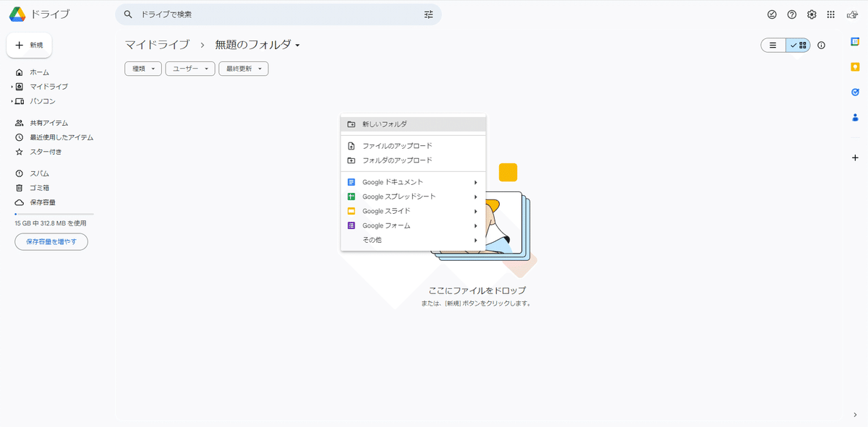Viewport: 868px width, 427px height.
Task: Select 新しいフォルダ menu entry
Action: point(413,124)
